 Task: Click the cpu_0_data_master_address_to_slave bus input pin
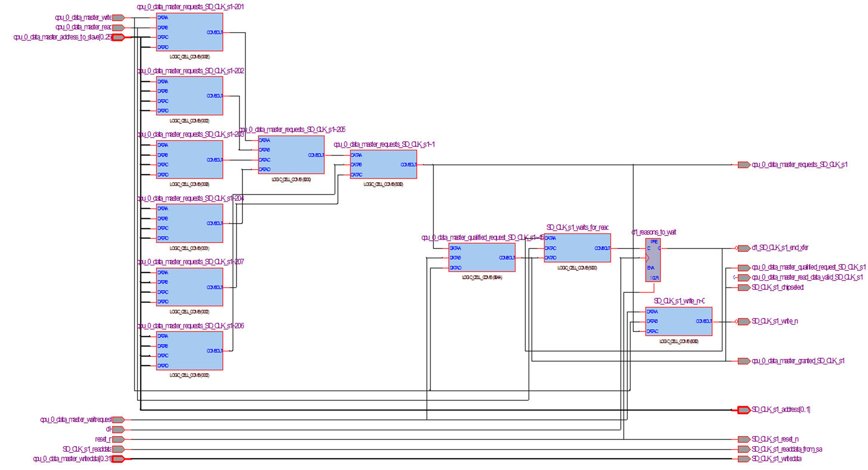pyautogui.click(x=118, y=37)
